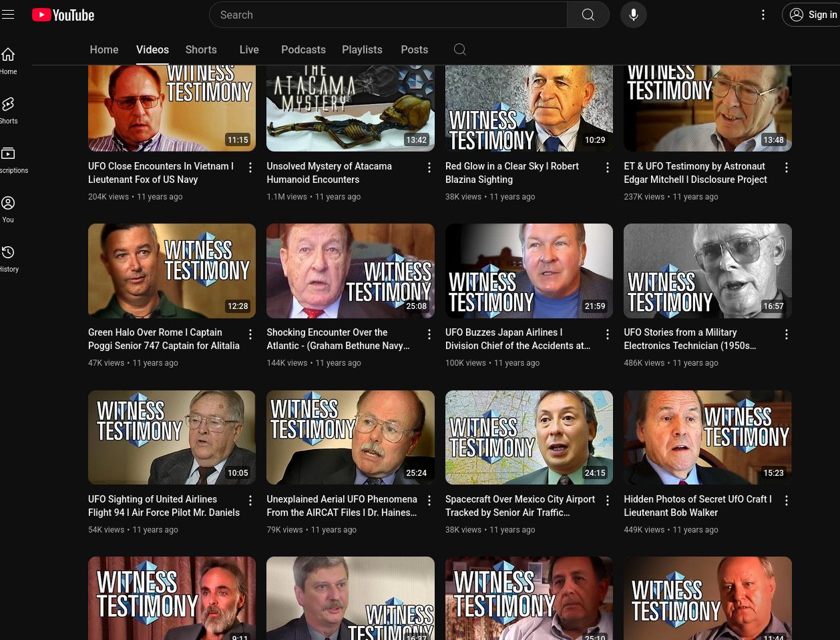Screen dimensions: 840x640
Task: Click the '1.1M views' text
Action: (x=286, y=197)
